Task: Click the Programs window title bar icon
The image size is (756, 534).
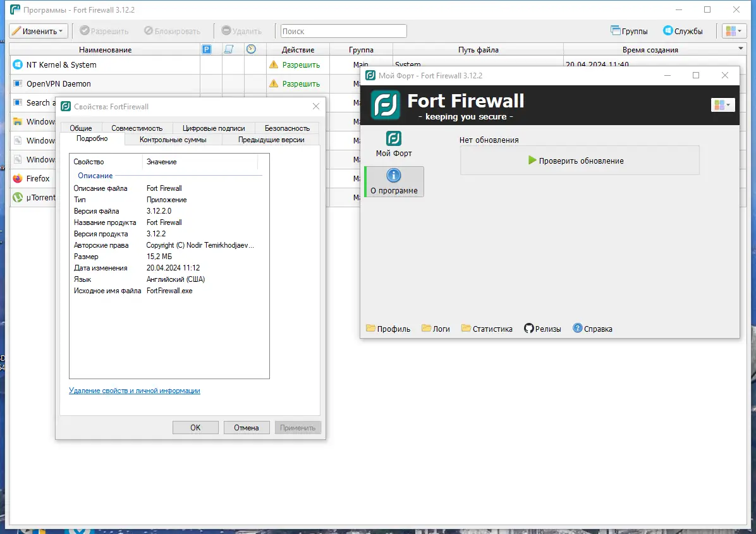Action: (15, 9)
